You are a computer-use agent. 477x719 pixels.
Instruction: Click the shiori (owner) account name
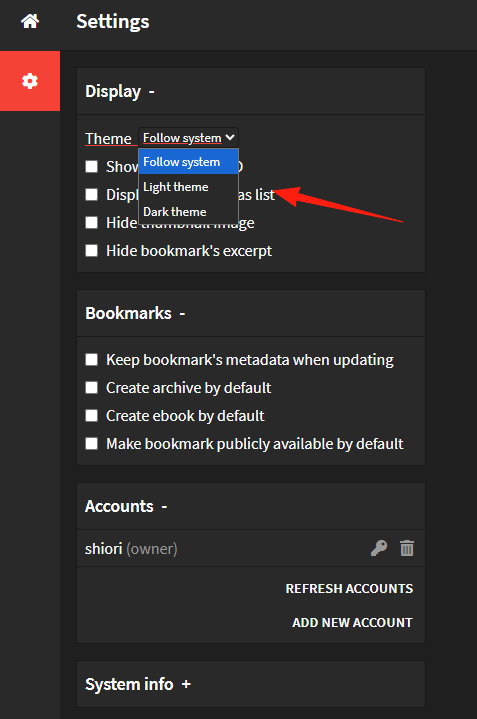coord(131,548)
